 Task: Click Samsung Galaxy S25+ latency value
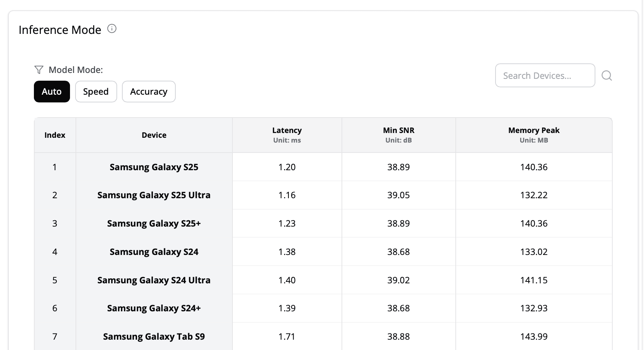click(x=287, y=223)
